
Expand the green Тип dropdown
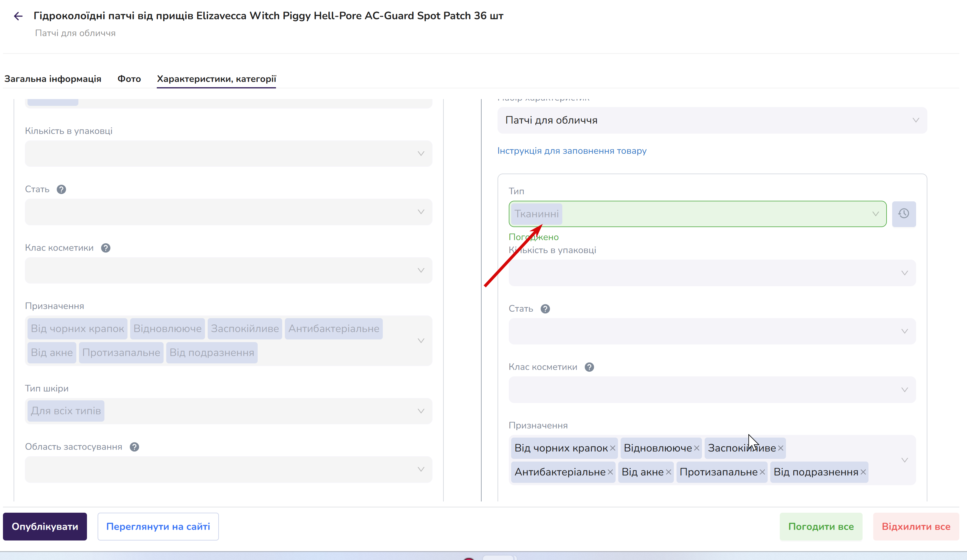pyautogui.click(x=698, y=214)
